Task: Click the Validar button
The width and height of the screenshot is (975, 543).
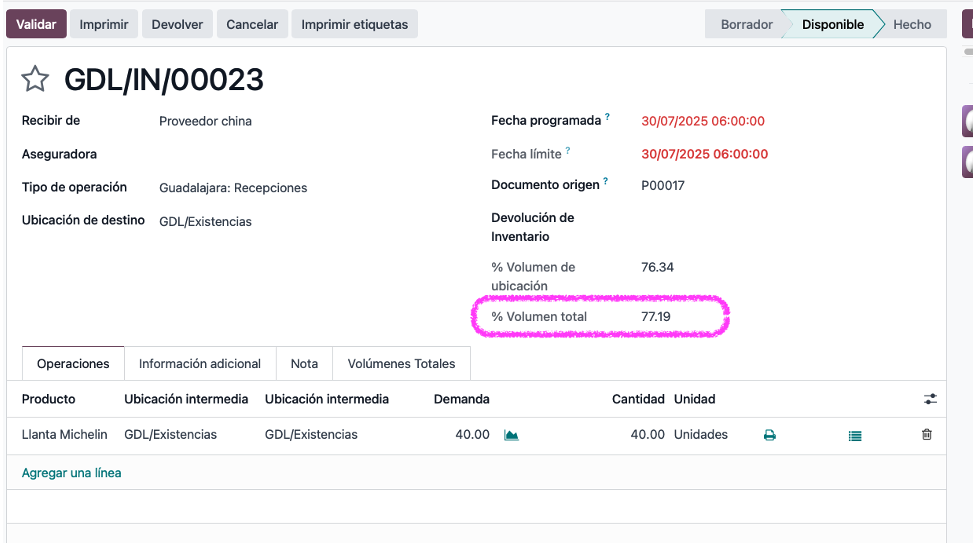Action: tap(36, 24)
